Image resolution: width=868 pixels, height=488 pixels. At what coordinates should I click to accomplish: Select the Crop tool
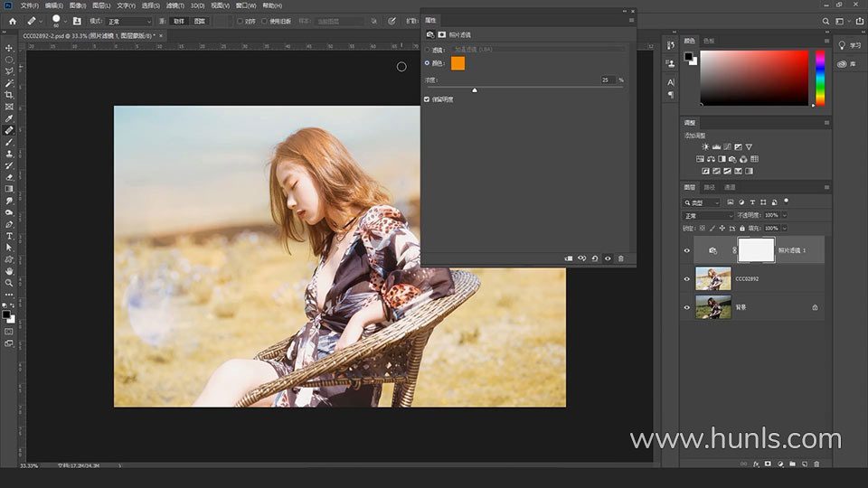point(9,95)
